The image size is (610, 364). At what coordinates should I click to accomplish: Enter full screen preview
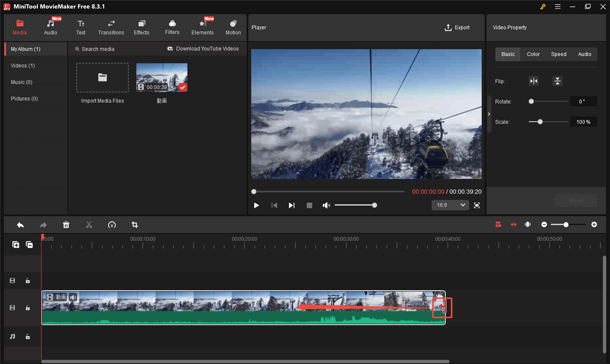click(477, 205)
